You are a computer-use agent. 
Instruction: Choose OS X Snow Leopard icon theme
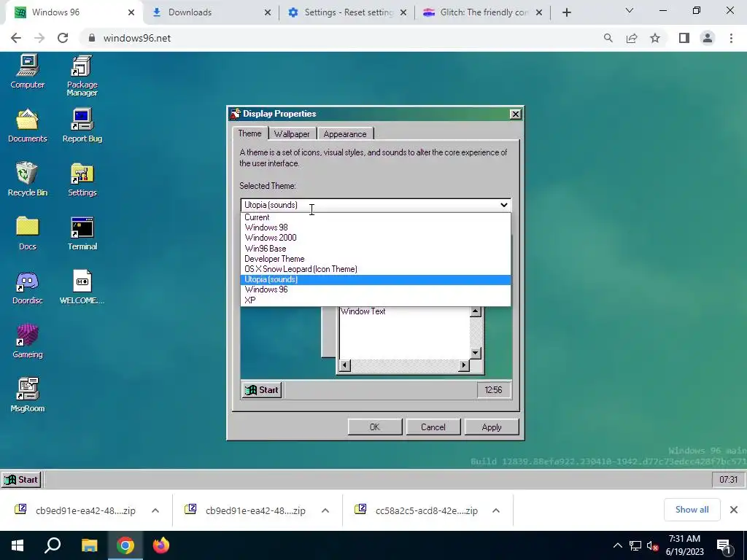pyautogui.click(x=376, y=269)
